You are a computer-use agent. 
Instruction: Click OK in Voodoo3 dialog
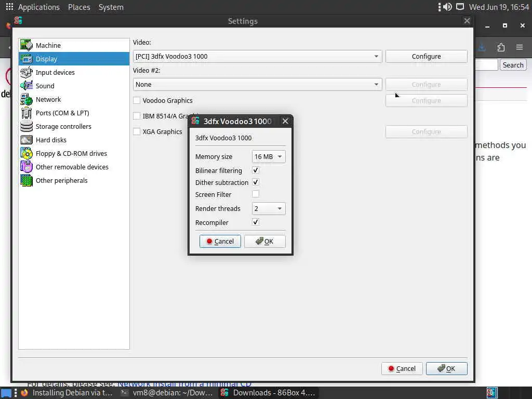[264, 241]
